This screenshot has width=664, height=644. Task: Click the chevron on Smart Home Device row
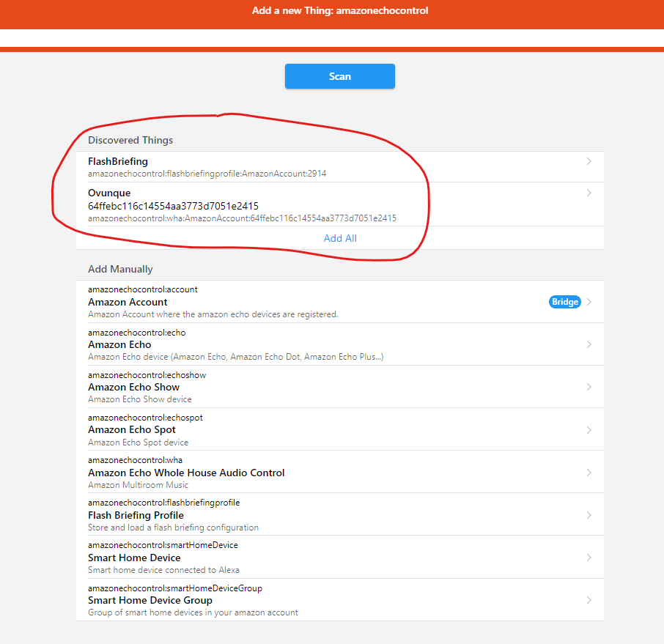coord(589,558)
